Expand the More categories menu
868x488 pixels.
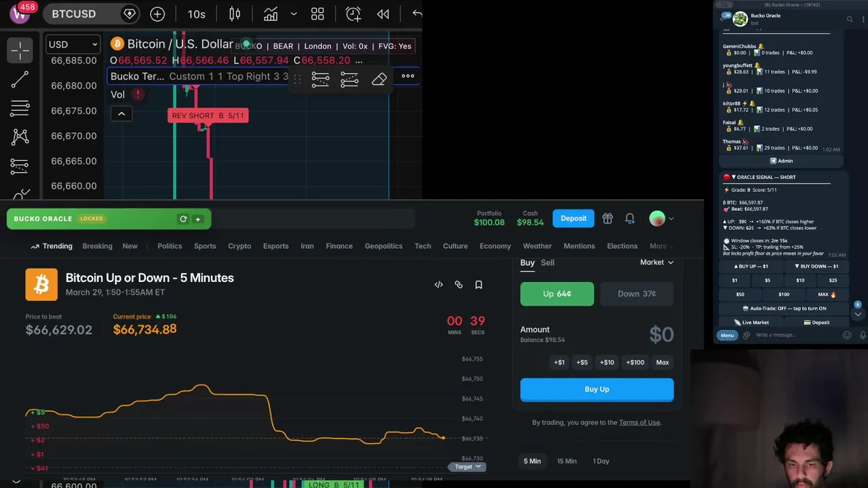pyautogui.click(x=662, y=246)
